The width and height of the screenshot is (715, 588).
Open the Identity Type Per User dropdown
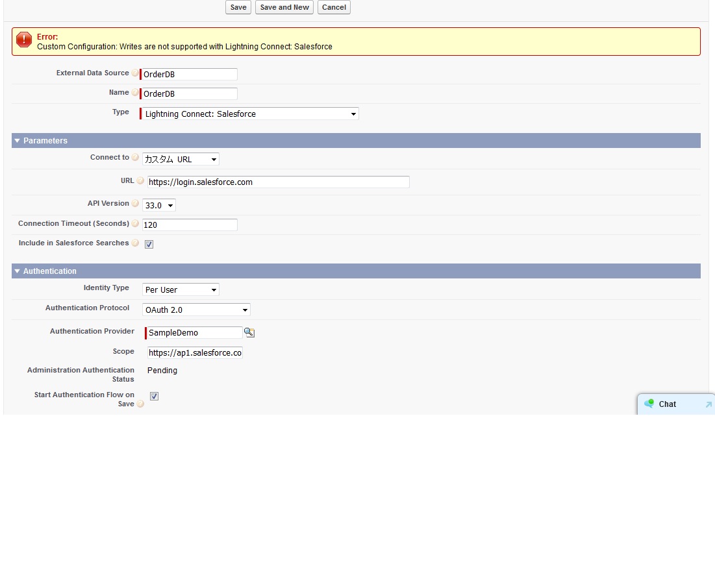(x=181, y=289)
